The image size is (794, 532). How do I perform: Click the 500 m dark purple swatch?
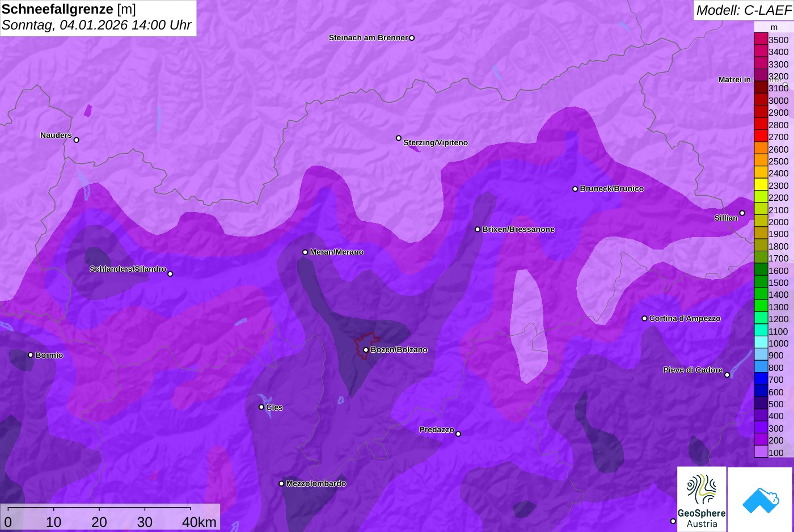pyautogui.click(x=761, y=403)
